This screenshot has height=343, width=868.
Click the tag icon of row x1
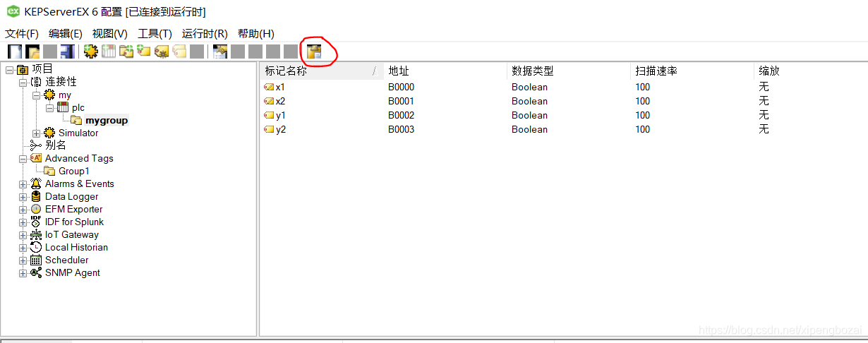[269, 87]
